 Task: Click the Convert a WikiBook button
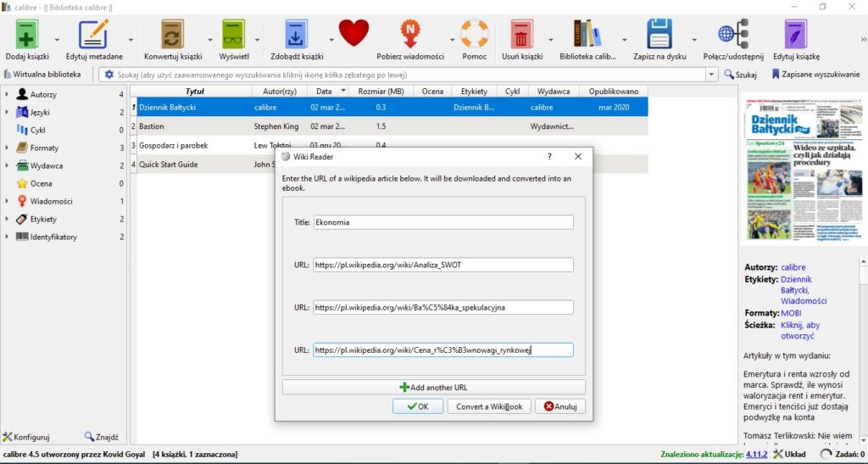[x=489, y=406]
